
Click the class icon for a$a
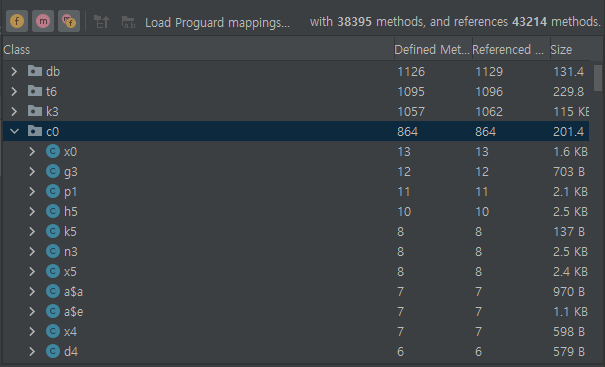click(x=53, y=291)
